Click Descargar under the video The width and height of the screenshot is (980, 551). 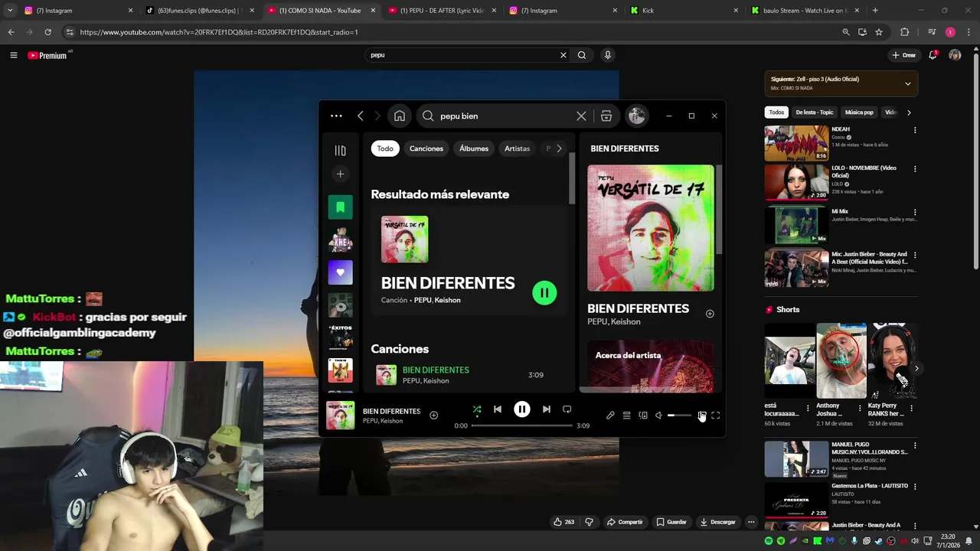click(x=718, y=522)
